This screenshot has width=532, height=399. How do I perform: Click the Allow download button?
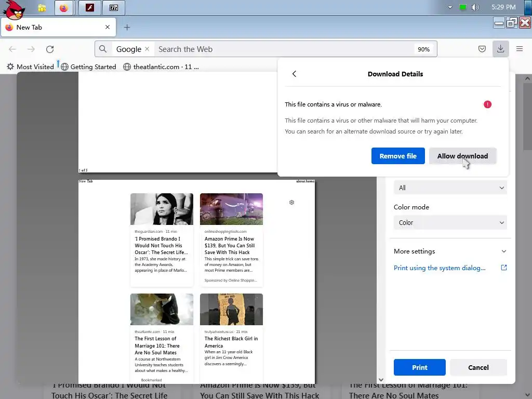point(462,156)
